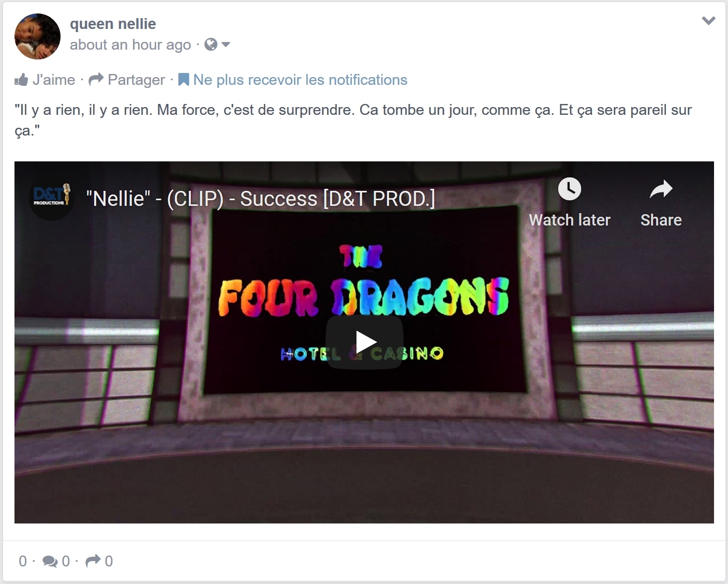Click the video Share arrow icon

[661, 189]
